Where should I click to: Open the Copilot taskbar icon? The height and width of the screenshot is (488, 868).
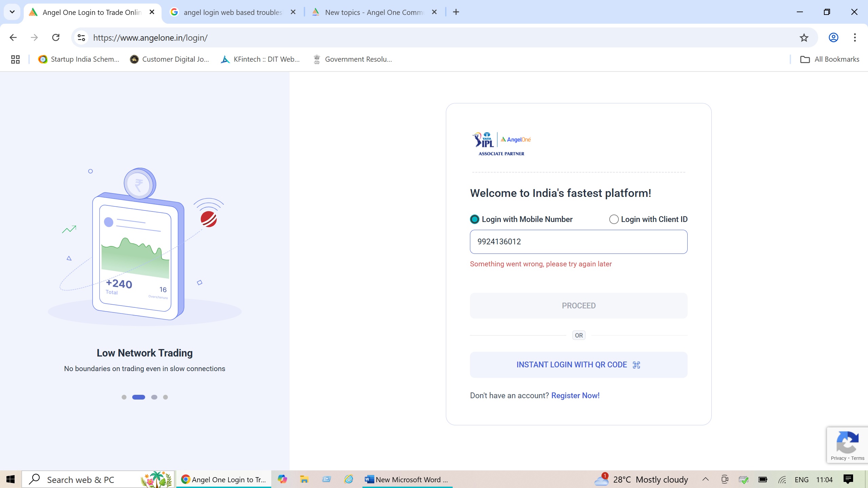[x=282, y=479]
